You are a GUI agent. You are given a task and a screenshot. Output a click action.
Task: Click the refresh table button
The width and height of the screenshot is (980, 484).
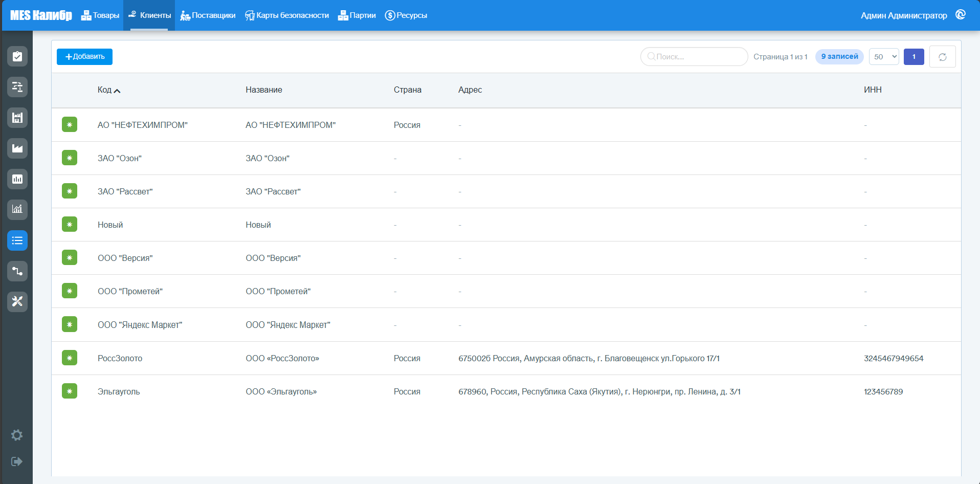click(942, 57)
